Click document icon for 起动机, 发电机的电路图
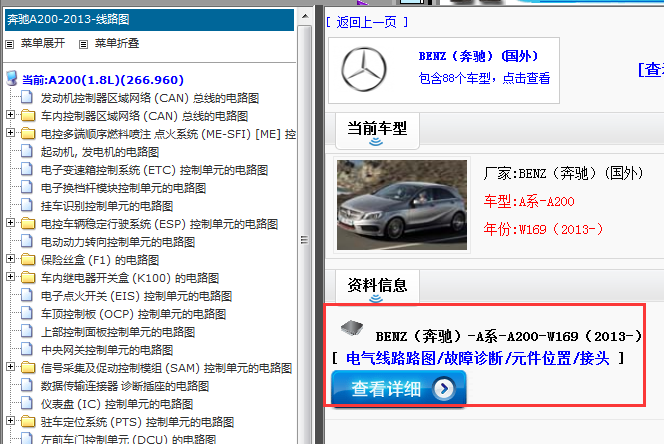This screenshot has width=664, height=444. pos(27,151)
